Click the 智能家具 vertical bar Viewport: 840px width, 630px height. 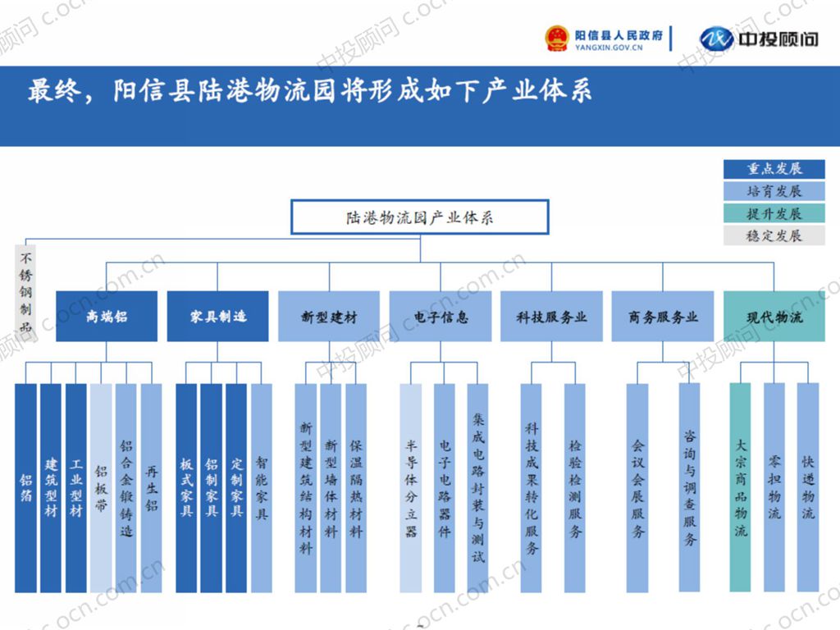click(x=262, y=487)
